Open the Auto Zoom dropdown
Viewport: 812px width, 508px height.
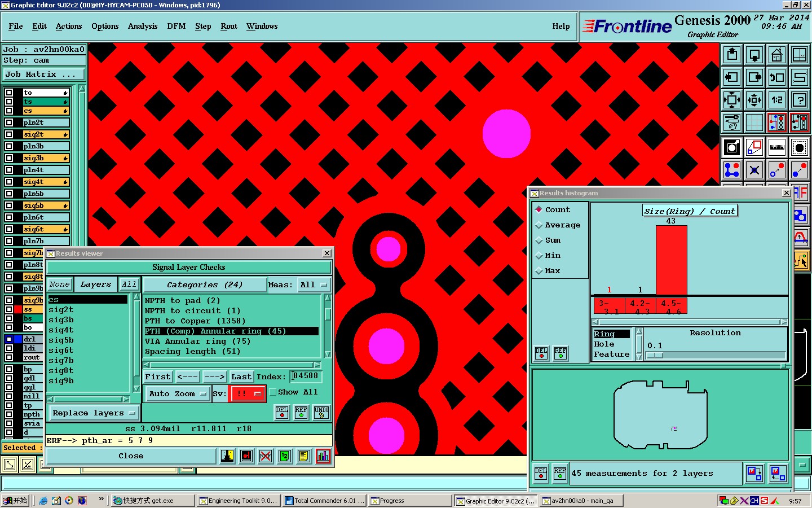coord(177,394)
